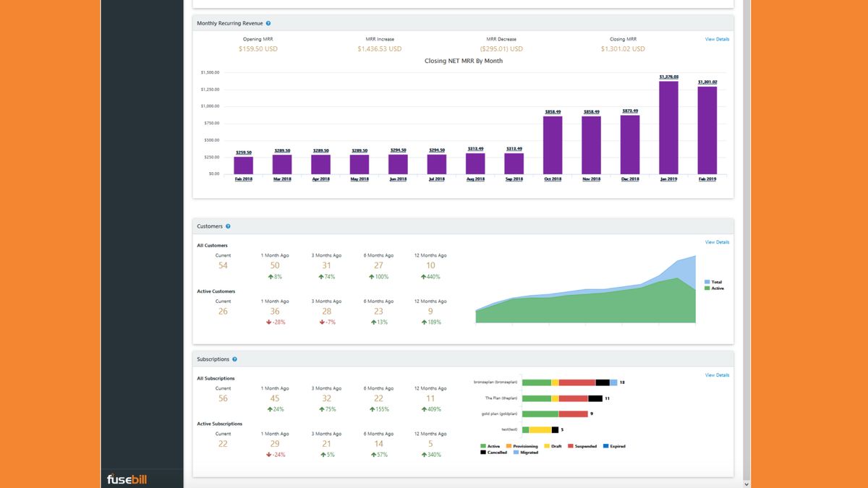Click All Subscriptions 3 Months Ago value 32

click(327, 398)
